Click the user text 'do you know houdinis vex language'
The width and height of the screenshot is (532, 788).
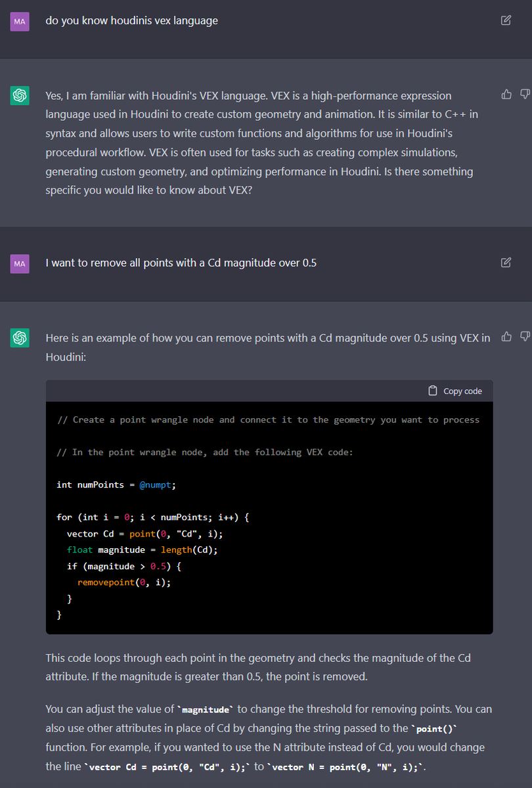pos(132,20)
